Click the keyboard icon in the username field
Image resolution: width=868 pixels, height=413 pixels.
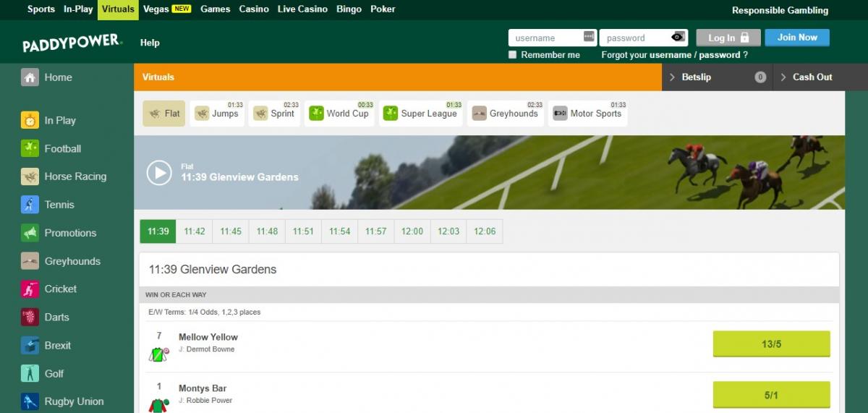(589, 38)
